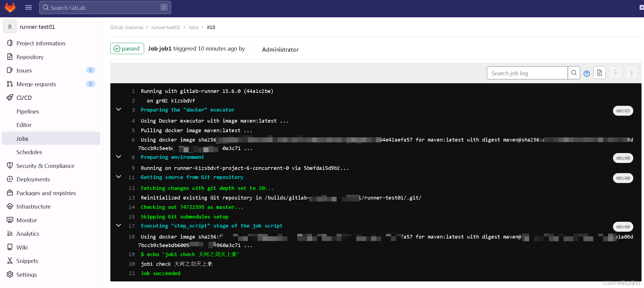Viewport: 644px width, 288px height.
Task: Click the job log search magnifier button
Action: pyautogui.click(x=574, y=73)
